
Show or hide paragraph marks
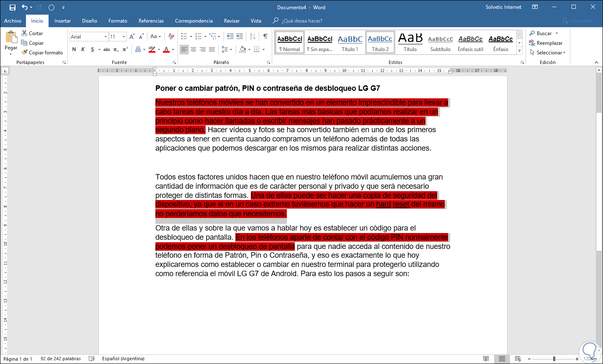(x=265, y=37)
